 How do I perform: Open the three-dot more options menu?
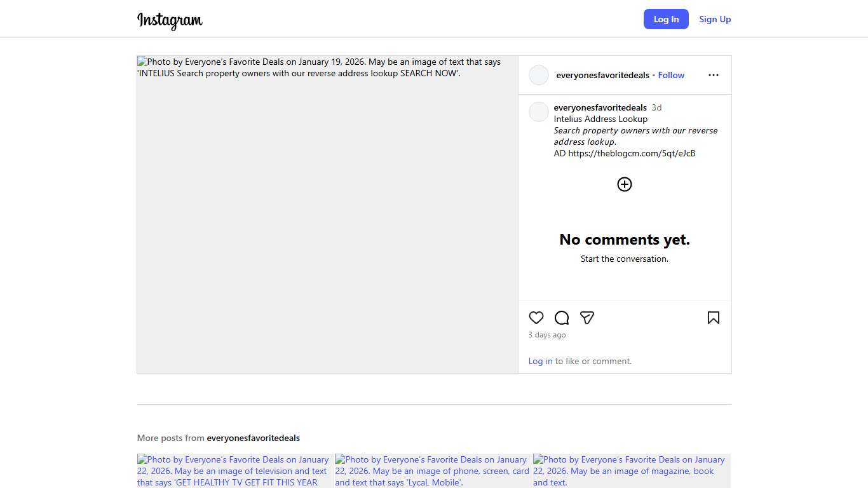(x=713, y=75)
